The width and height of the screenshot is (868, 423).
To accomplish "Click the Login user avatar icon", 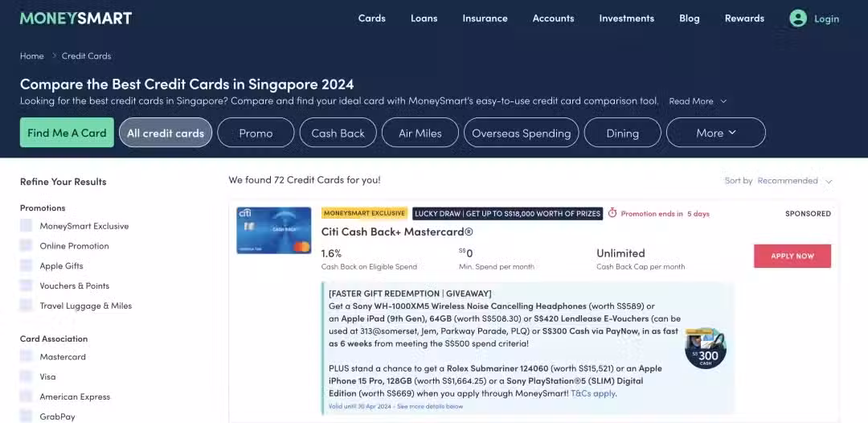I will [798, 18].
